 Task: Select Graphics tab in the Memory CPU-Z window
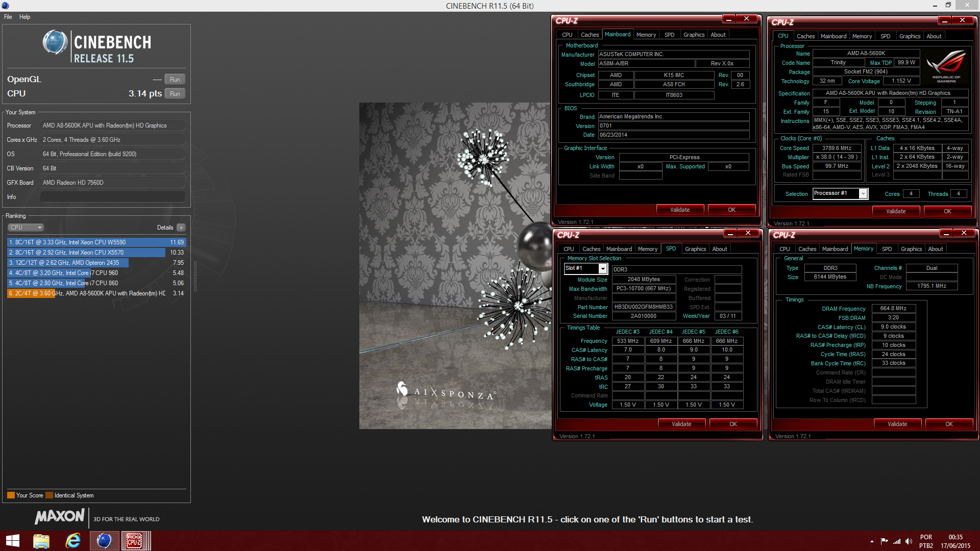911,249
